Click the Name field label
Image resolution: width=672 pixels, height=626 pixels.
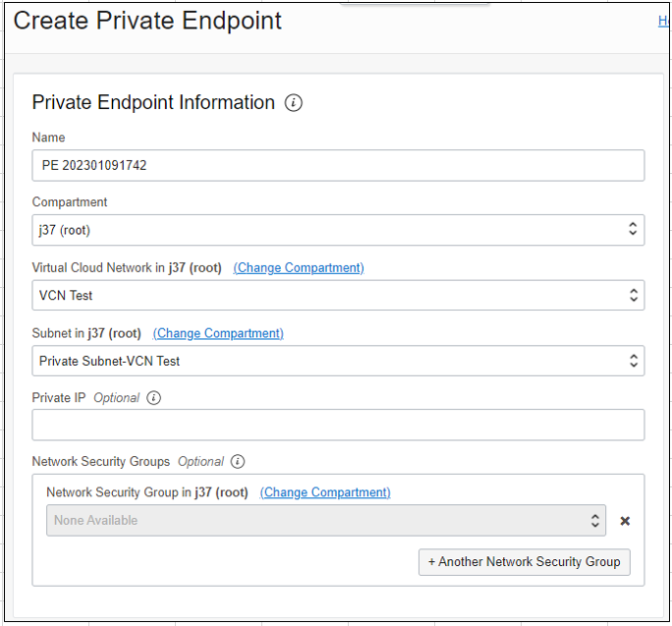(48, 138)
